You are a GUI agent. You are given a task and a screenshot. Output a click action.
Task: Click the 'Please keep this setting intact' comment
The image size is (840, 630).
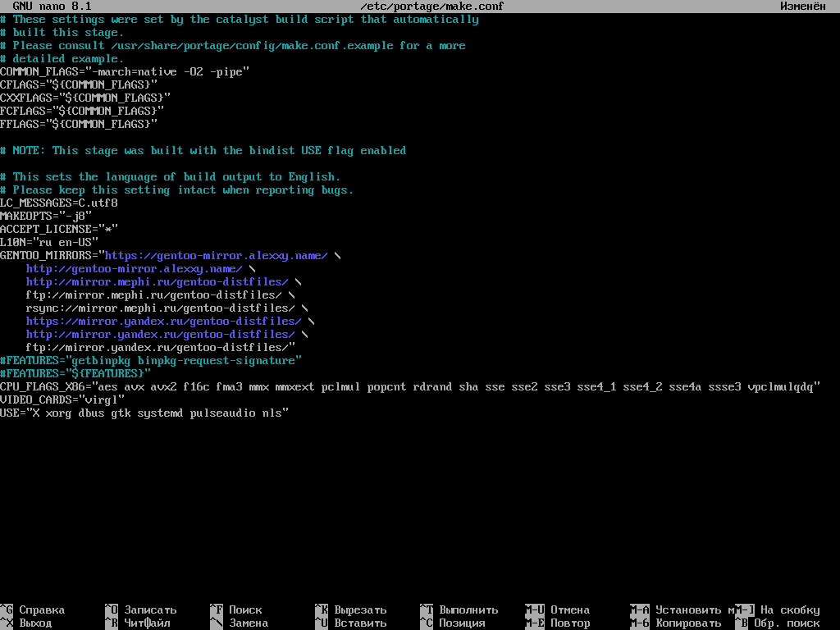pos(177,189)
